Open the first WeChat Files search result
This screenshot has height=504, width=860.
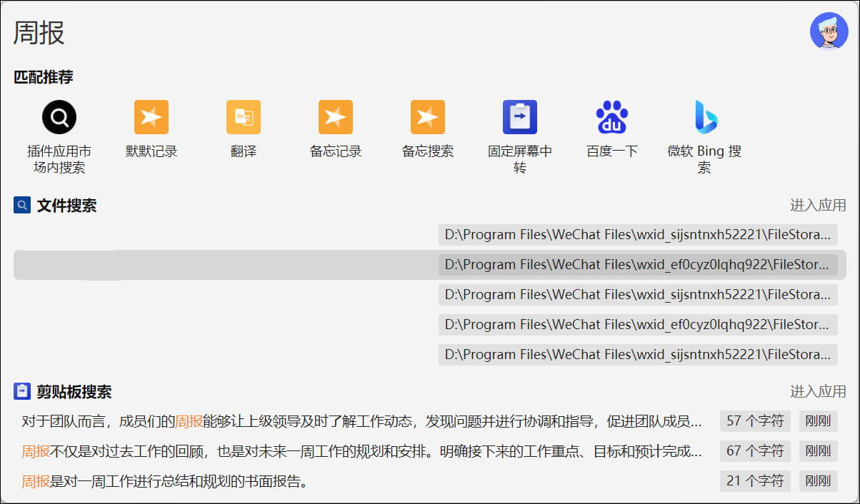point(638,234)
